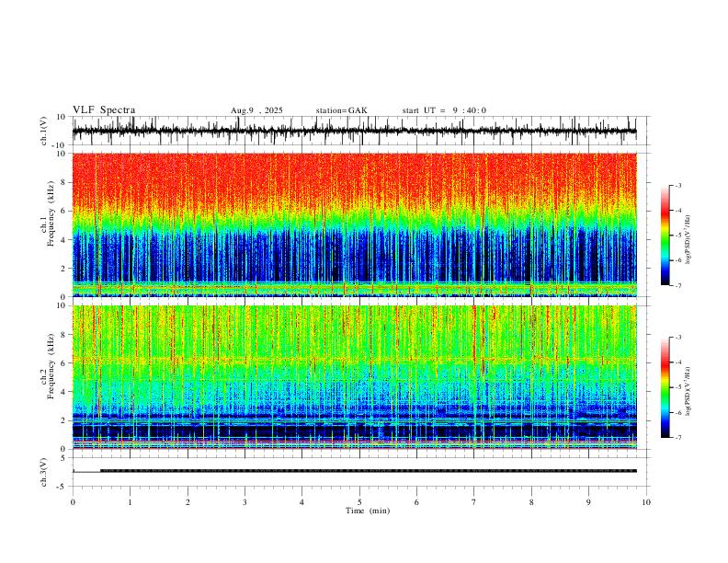This screenshot has height=563, width=728.
Task: Click the ch.1 spectrogram color bar
Action: click(665, 236)
